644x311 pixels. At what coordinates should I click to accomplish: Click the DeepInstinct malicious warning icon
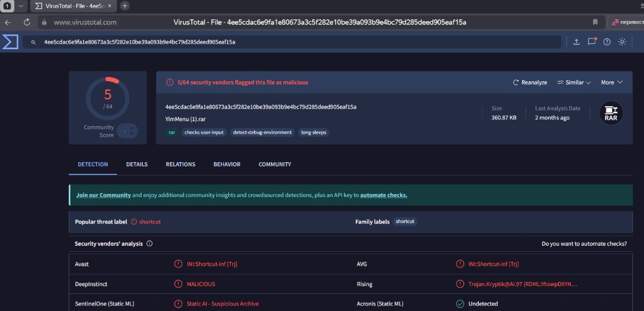tap(178, 284)
